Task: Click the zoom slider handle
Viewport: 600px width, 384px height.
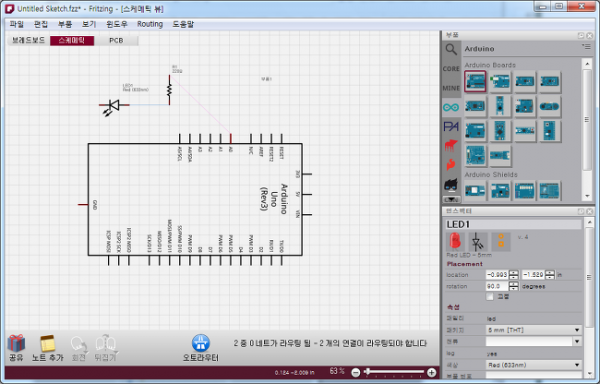Action: pyautogui.click(x=367, y=371)
